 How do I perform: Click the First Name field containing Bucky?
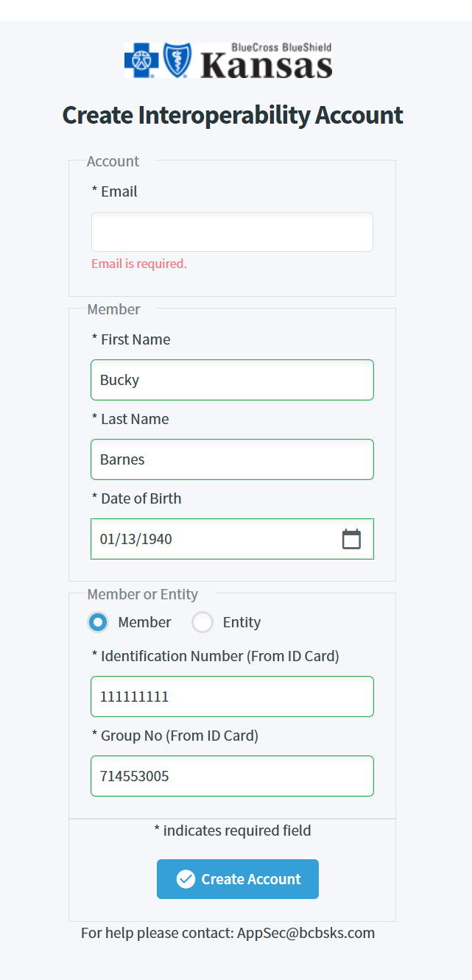click(x=232, y=380)
